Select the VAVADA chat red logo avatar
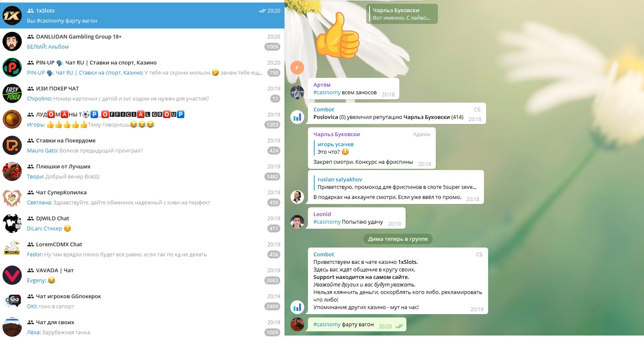Viewport: 644px width, 338px height. click(x=12, y=275)
